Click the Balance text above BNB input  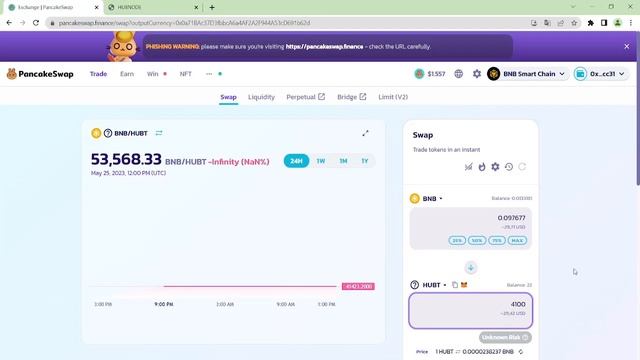pyautogui.click(x=511, y=198)
